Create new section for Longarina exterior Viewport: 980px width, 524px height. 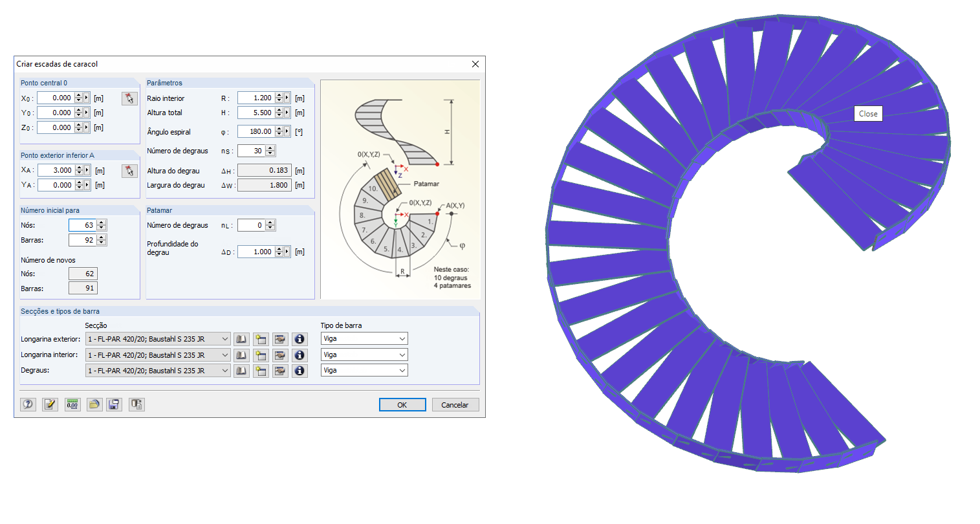[x=261, y=339]
